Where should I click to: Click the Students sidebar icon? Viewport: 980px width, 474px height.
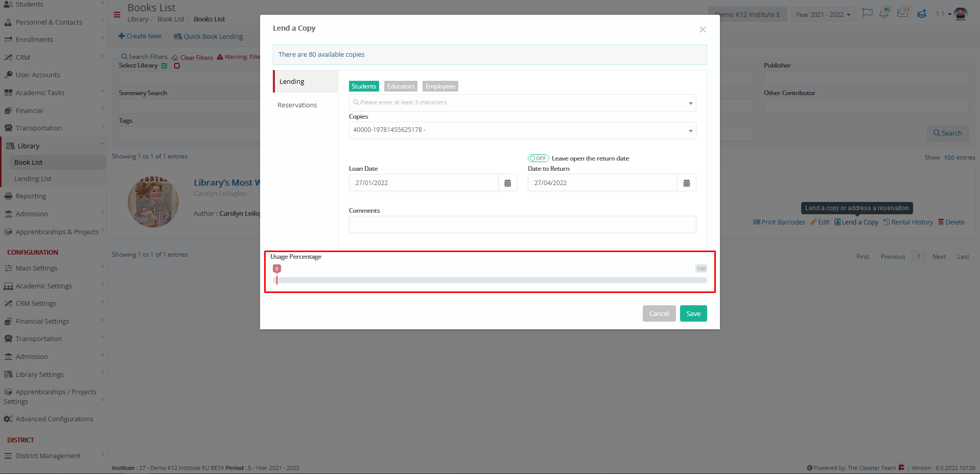point(8,4)
